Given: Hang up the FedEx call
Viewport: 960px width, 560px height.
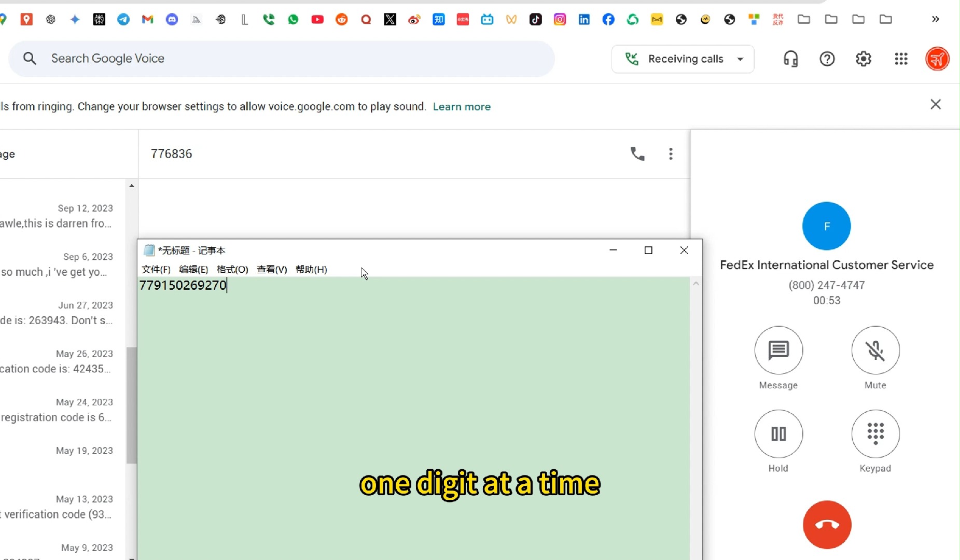Looking at the screenshot, I should [827, 525].
